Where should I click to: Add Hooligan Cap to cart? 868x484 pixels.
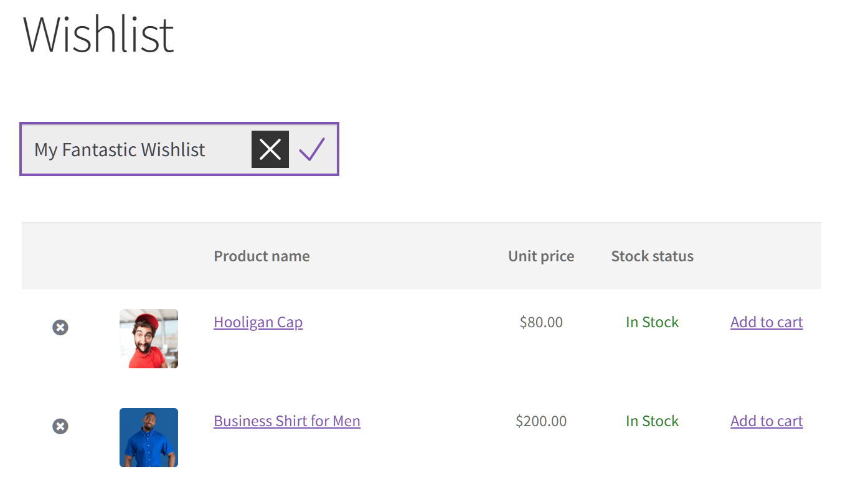pos(767,322)
